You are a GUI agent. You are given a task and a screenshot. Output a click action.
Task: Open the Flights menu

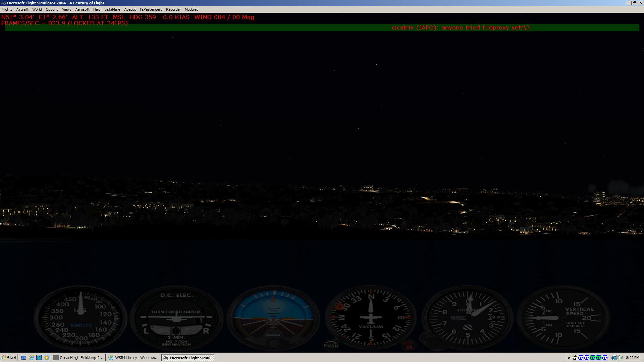pos(7,9)
